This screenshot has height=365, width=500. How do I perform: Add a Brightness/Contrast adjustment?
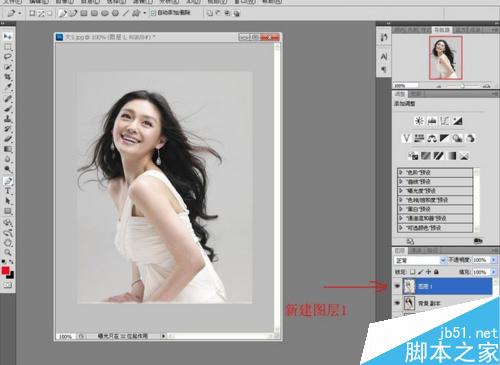click(419, 121)
